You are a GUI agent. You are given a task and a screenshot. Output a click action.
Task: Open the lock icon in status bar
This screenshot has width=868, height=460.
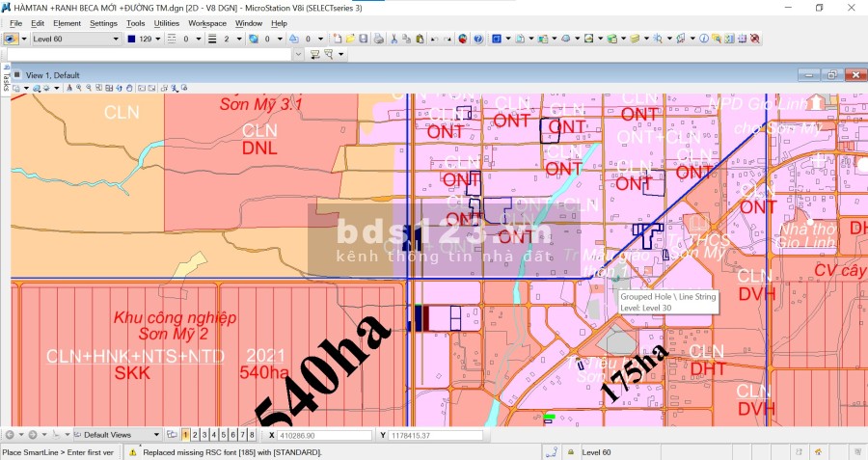[572, 451]
